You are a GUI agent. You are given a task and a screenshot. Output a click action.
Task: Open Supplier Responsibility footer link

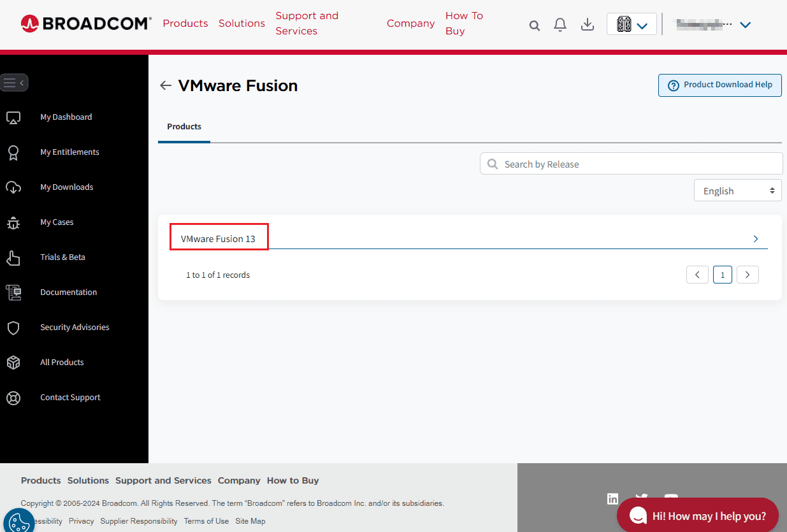[x=139, y=521]
